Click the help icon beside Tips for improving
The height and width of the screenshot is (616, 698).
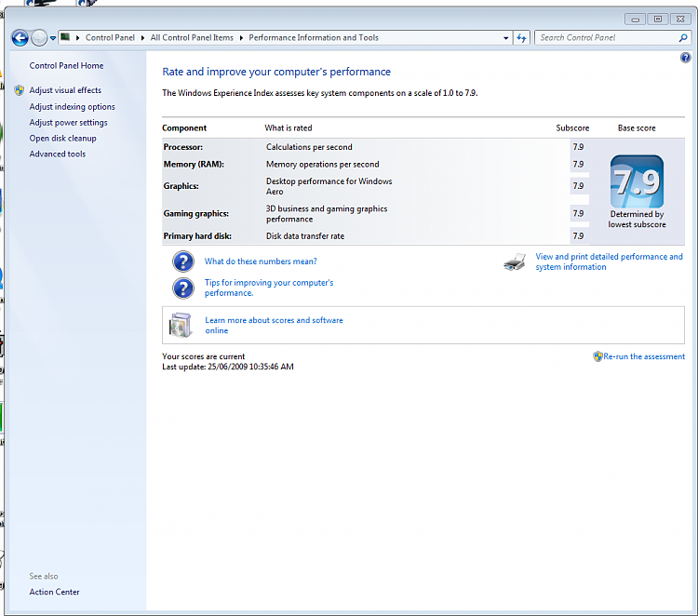(183, 288)
